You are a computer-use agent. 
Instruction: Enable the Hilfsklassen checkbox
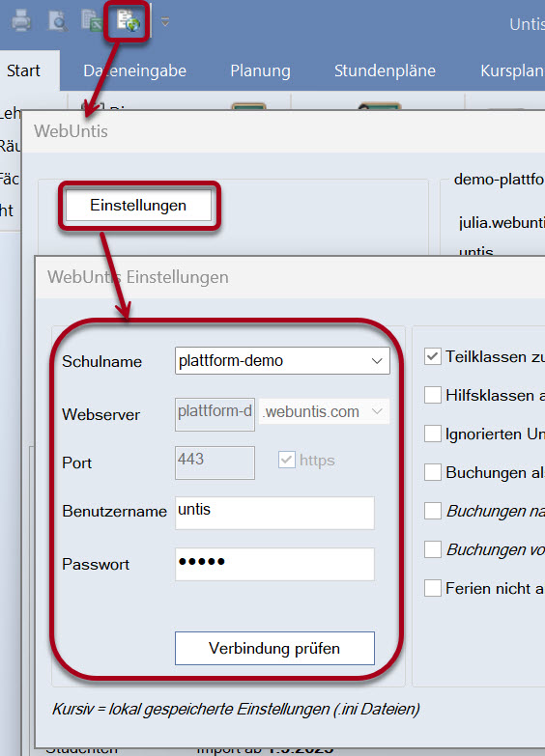433,395
